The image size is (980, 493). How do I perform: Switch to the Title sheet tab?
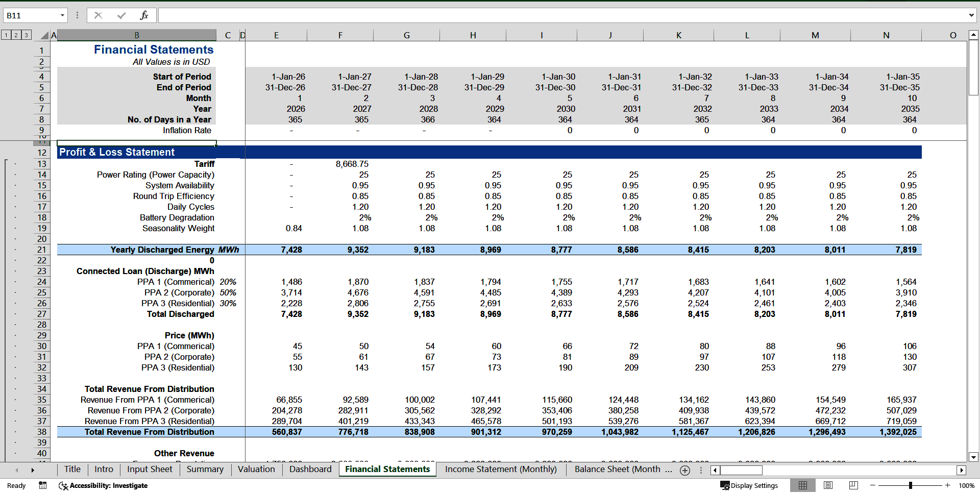pyautogui.click(x=72, y=469)
